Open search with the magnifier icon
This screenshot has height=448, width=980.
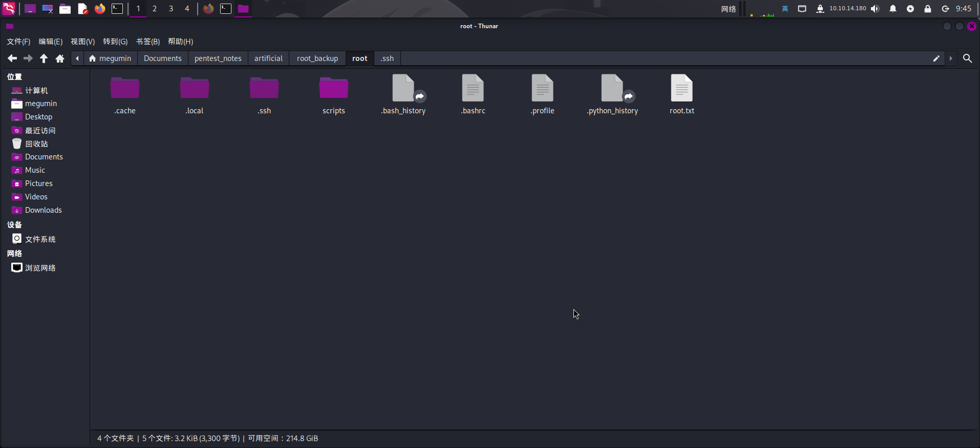pyautogui.click(x=967, y=58)
